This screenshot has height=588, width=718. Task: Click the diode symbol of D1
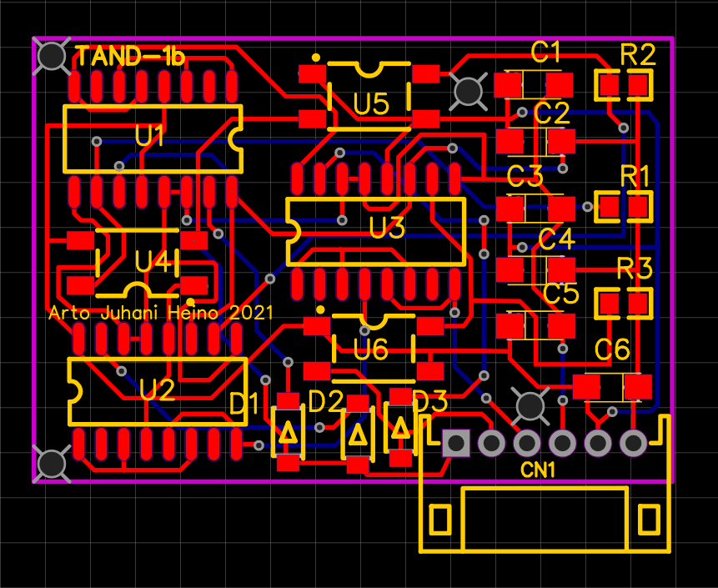(x=288, y=433)
